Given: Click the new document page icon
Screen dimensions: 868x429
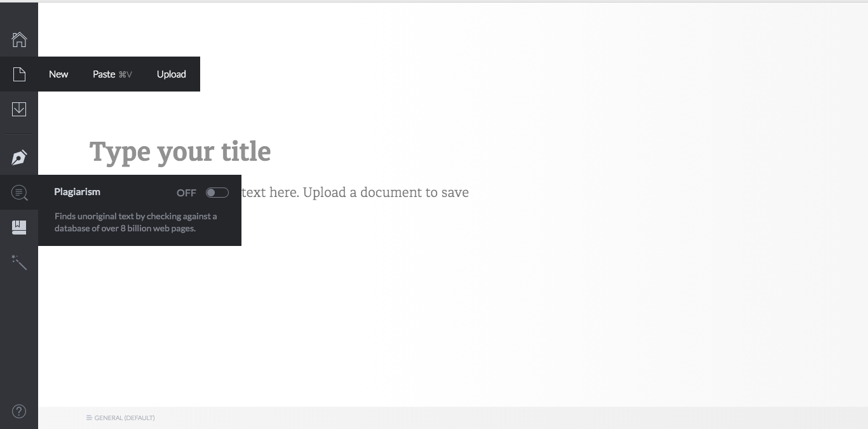Looking at the screenshot, I should pyautogui.click(x=19, y=74).
